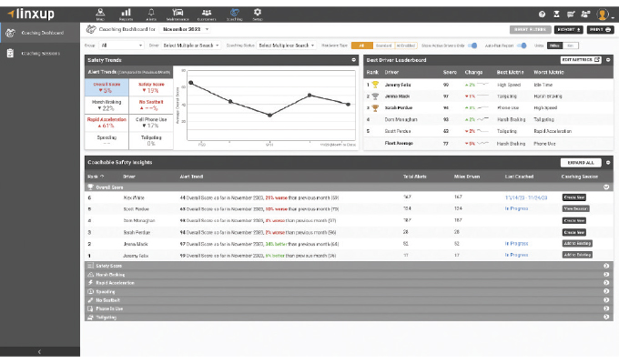Toggle the Auto Run Report switch
Screen dimensions: 619x364
(x=523, y=44)
